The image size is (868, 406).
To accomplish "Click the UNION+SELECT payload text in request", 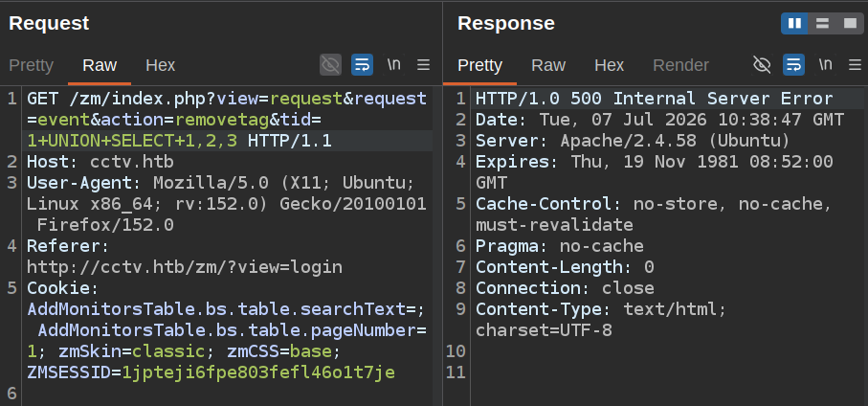I will [x=132, y=141].
